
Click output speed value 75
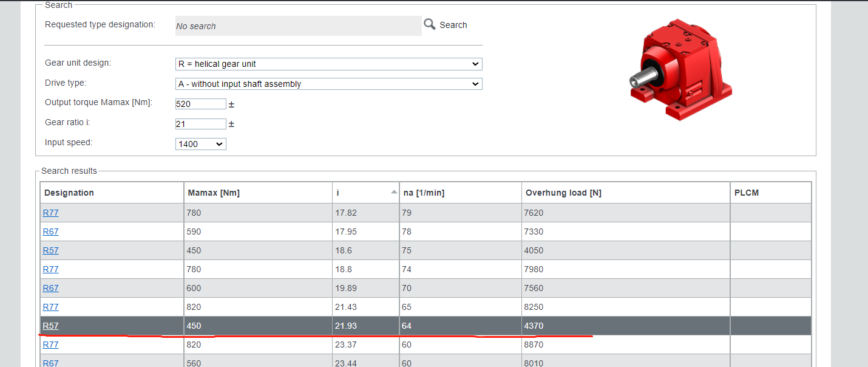point(407,250)
